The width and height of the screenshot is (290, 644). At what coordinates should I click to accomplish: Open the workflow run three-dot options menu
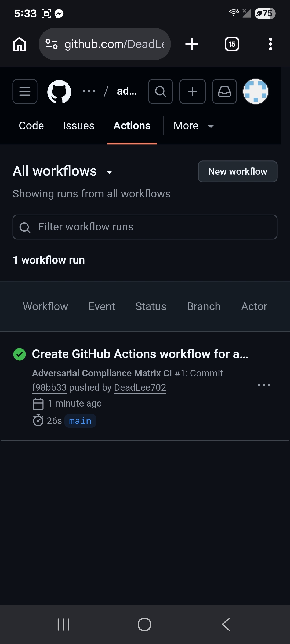pyautogui.click(x=264, y=385)
